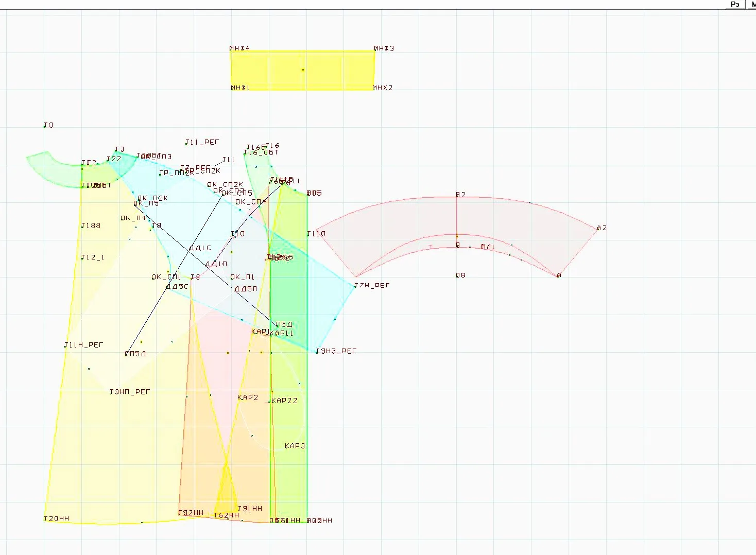Select the СП5Д line endpoint
The image size is (756, 555).
coord(135,354)
